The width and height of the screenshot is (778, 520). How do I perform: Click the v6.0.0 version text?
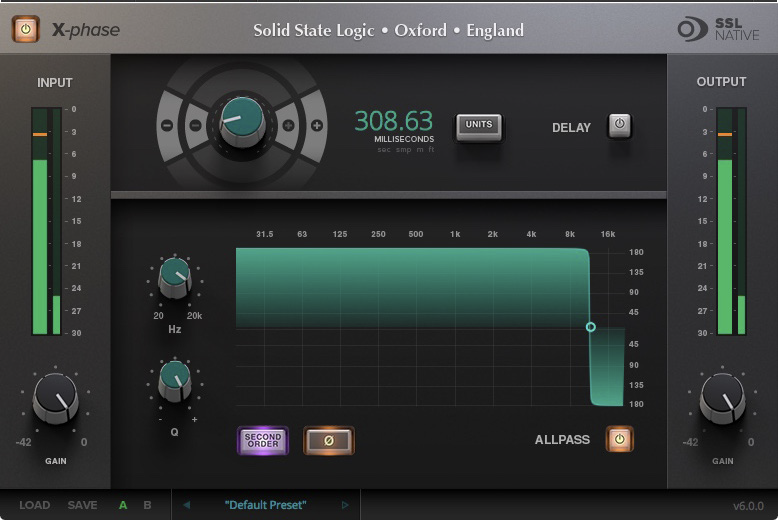(x=748, y=506)
